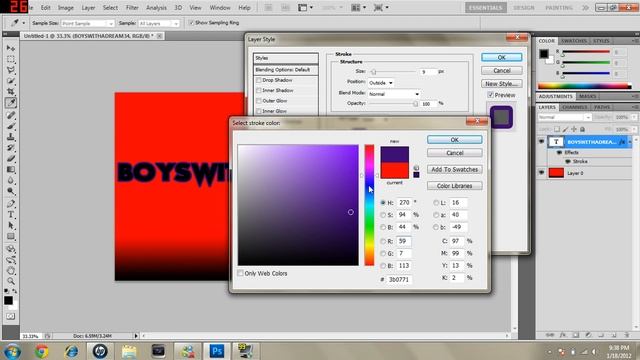Open the Filter menu
640x360 pixels.
click(x=132, y=7)
